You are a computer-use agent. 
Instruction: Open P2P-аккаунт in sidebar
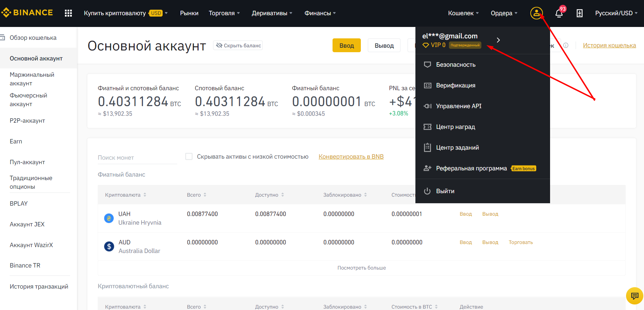pos(27,121)
